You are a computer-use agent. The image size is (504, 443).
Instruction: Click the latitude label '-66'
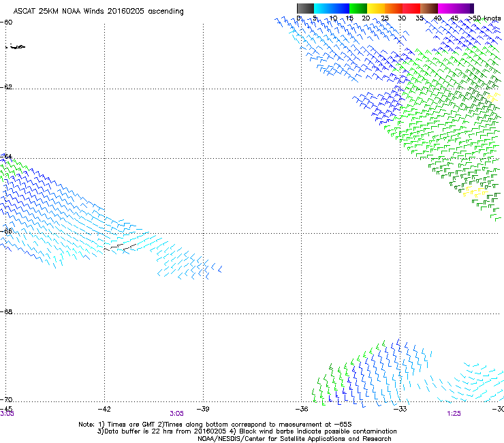[6, 231]
